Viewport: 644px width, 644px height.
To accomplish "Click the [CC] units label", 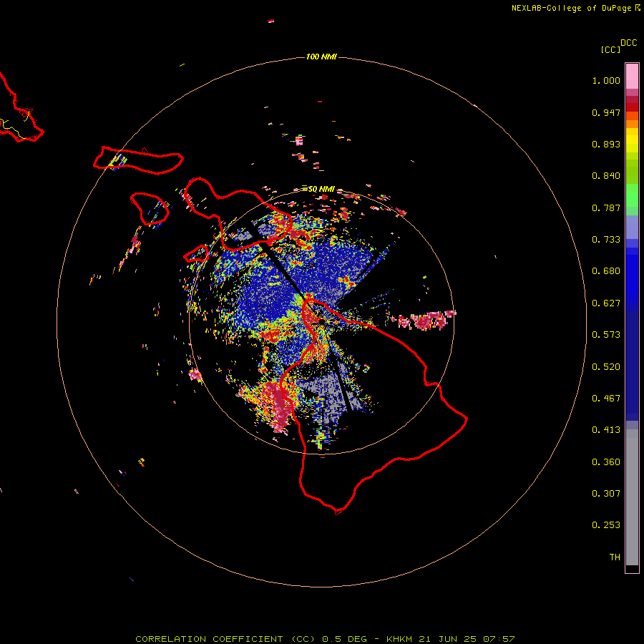I will (610, 49).
